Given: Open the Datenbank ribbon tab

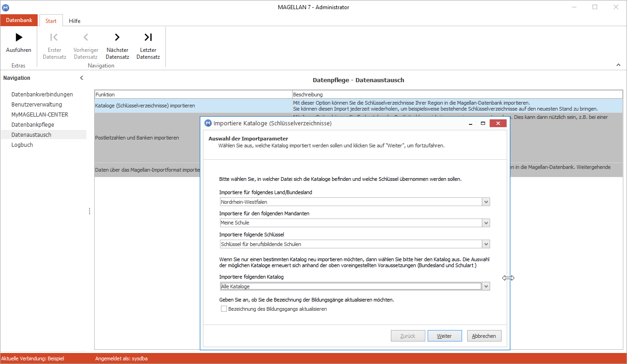Looking at the screenshot, I should pyautogui.click(x=19, y=20).
